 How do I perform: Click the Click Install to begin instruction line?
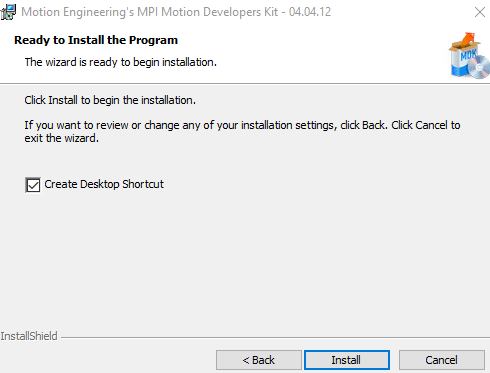(x=110, y=100)
